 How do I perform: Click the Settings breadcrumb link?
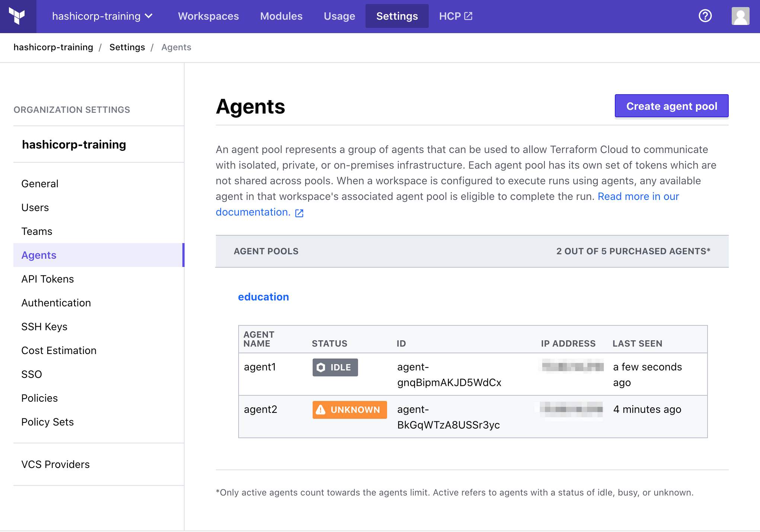click(x=127, y=47)
